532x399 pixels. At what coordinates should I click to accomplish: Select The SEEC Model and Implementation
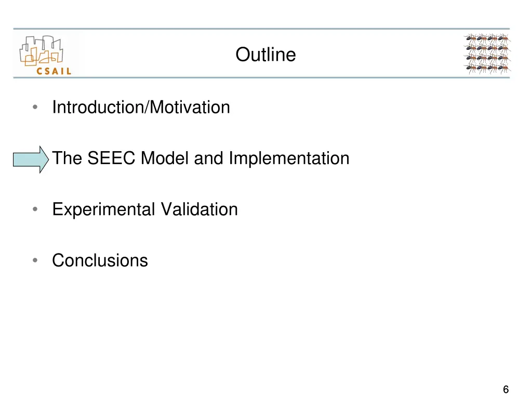point(201,158)
